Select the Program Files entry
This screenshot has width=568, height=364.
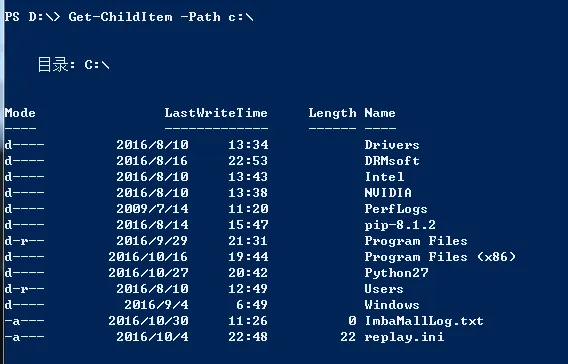coord(416,241)
